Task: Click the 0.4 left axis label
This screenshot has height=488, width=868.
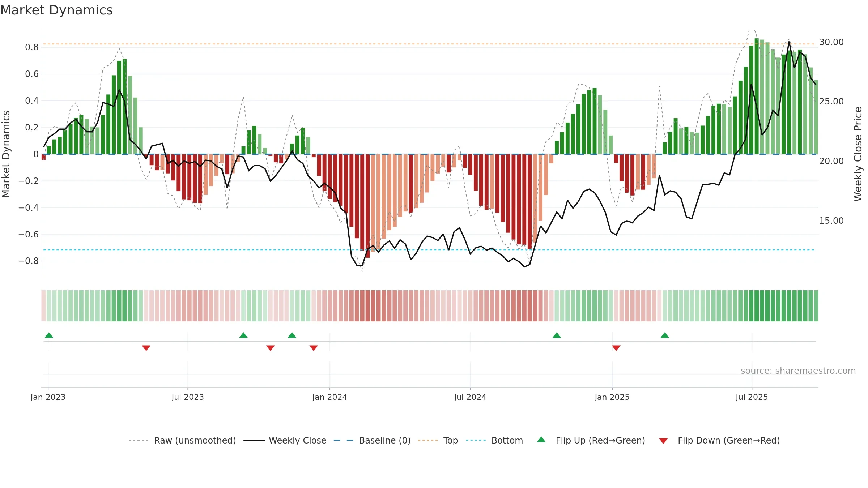Action: coord(32,101)
